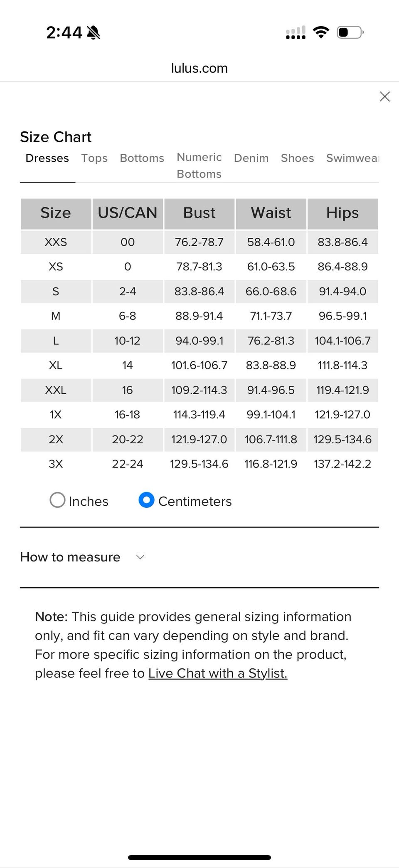Switch to the Tops tab
399x868 pixels.
pos(94,158)
